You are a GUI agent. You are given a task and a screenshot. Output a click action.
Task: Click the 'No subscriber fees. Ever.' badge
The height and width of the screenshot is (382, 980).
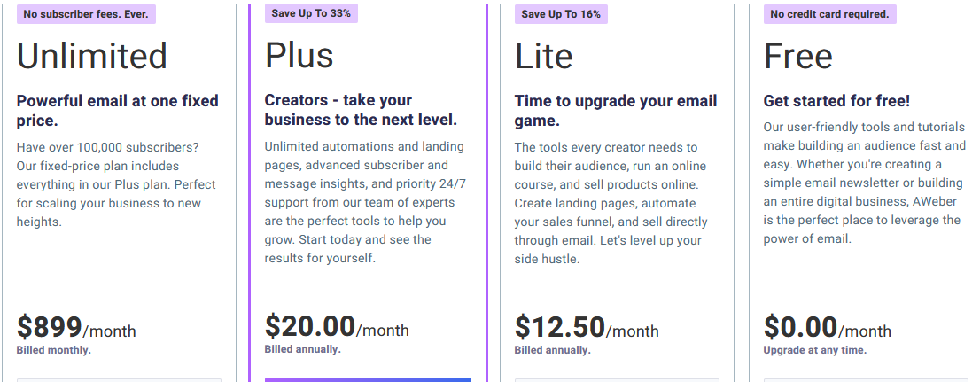click(x=86, y=14)
